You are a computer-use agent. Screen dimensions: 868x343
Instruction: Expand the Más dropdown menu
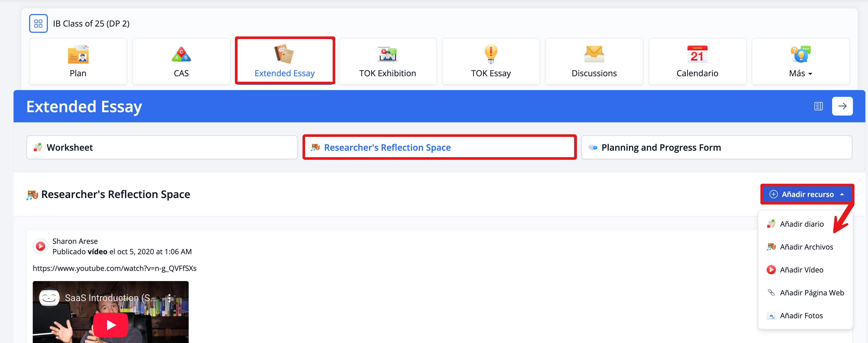pos(800,73)
